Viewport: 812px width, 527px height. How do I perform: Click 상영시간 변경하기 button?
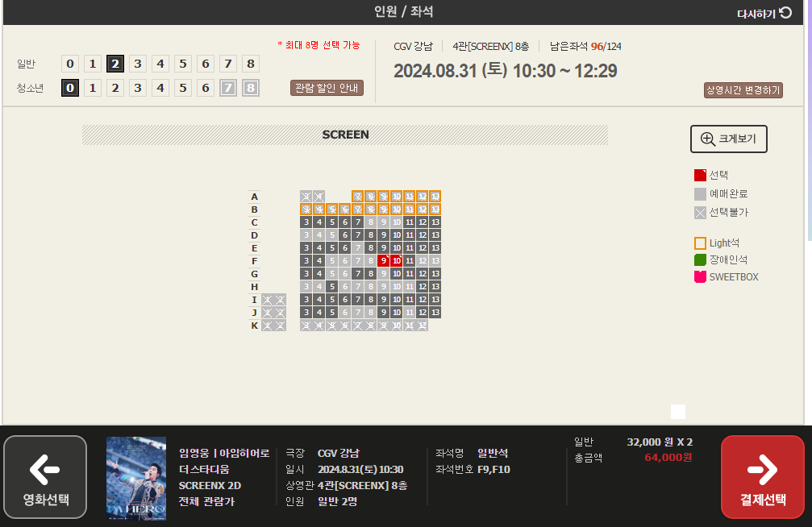tap(743, 90)
